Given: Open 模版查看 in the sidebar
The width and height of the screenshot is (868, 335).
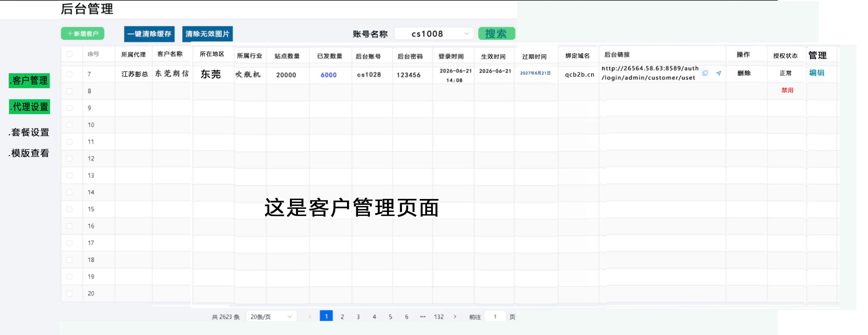Looking at the screenshot, I should tap(29, 153).
